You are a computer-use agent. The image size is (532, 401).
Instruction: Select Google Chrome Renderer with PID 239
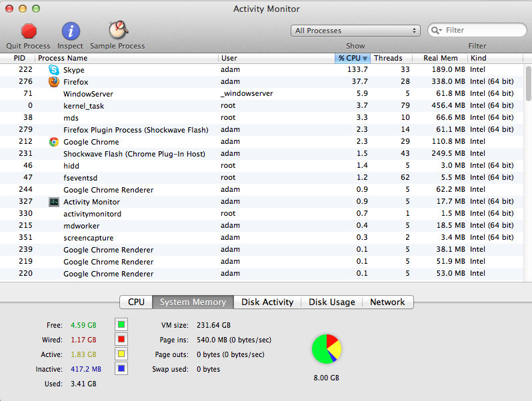pos(261,250)
